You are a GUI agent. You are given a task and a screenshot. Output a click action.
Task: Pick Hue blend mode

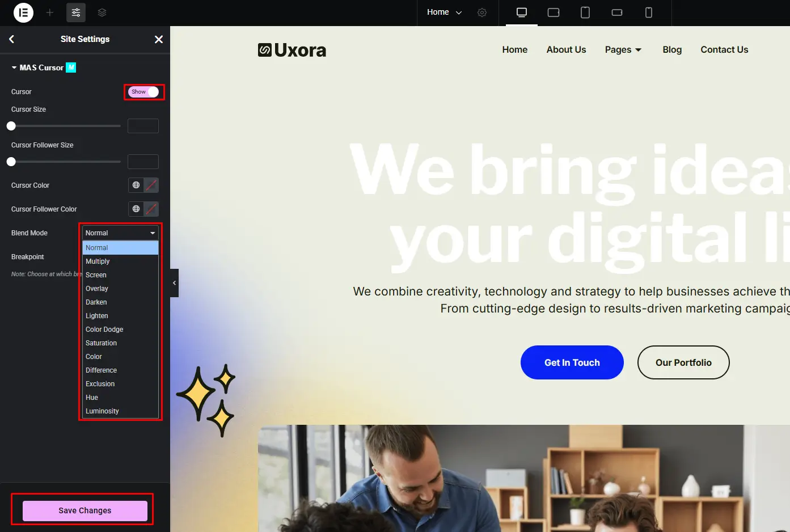[x=120, y=398]
